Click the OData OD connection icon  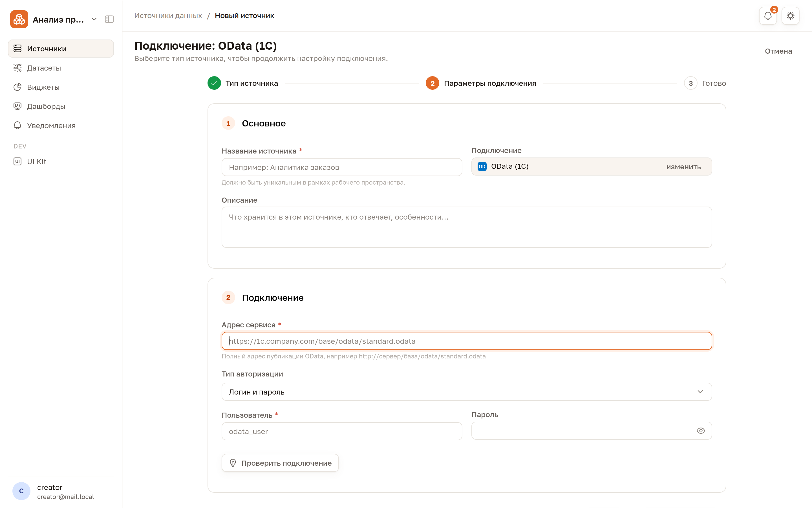pos(482,167)
